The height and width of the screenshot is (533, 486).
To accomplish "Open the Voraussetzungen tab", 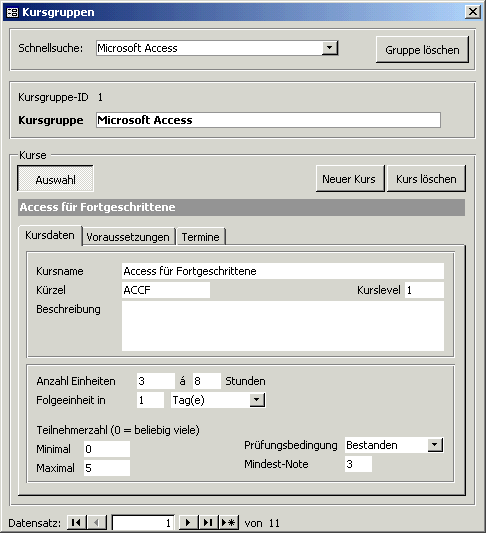I will click(x=128, y=237).
